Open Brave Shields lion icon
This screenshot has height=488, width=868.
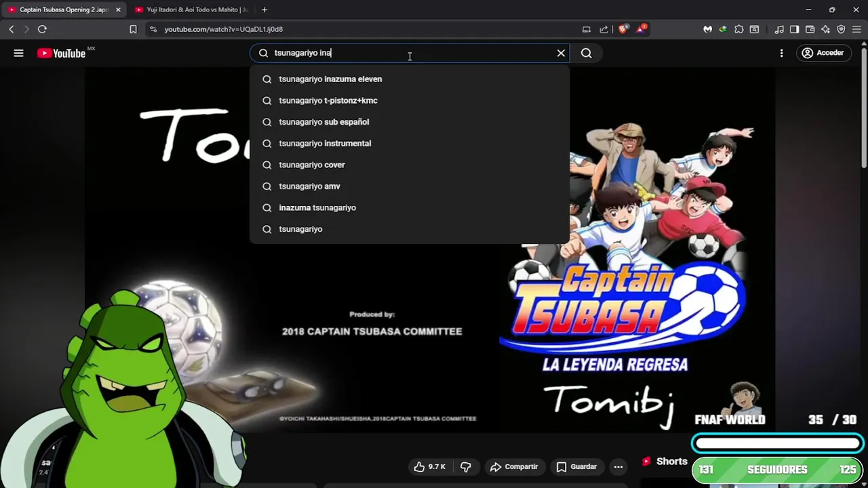623,29
